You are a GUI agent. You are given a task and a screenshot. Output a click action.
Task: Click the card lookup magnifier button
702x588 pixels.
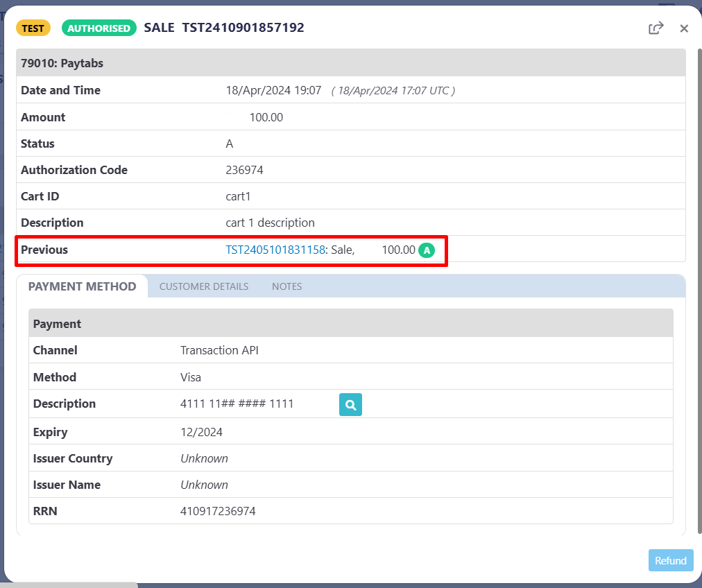[x=350, y=404]
